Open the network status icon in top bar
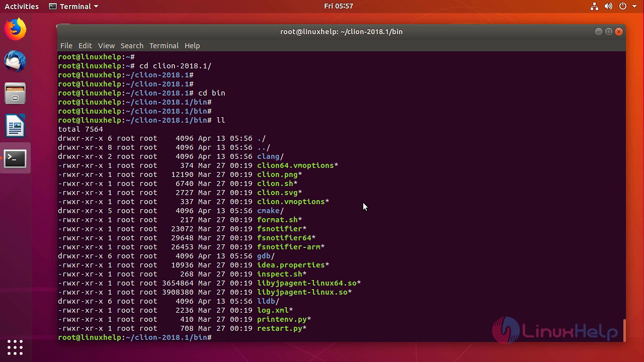This screenshot has height=362, width=644. 594,7
